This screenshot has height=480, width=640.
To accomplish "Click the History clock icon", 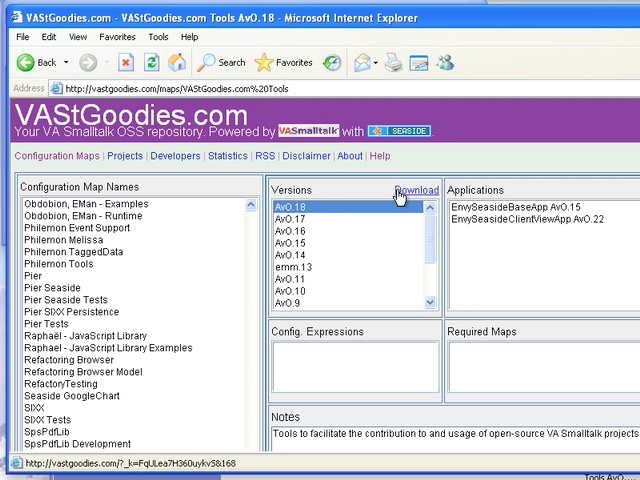I will pos(332,63).
